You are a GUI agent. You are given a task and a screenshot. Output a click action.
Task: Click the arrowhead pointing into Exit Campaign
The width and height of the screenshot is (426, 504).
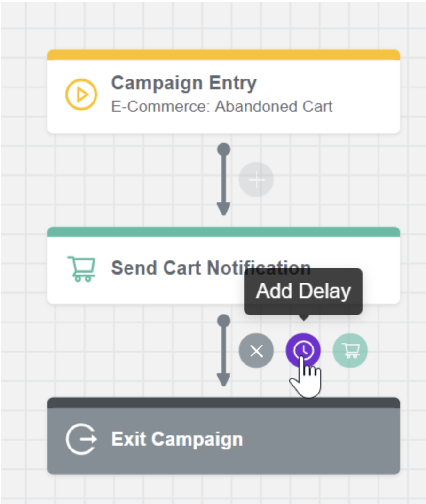coord(223,379)
